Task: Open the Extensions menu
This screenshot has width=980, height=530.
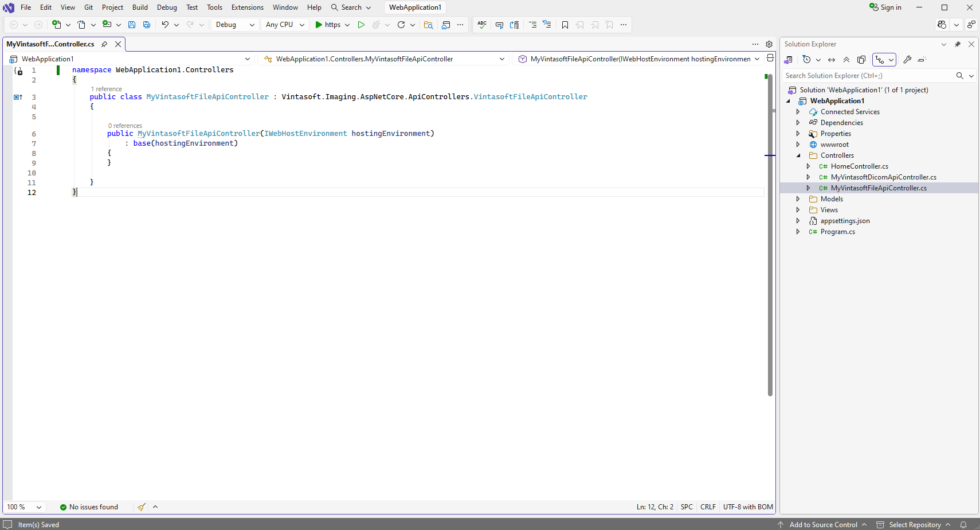Action: coord(247,7)
